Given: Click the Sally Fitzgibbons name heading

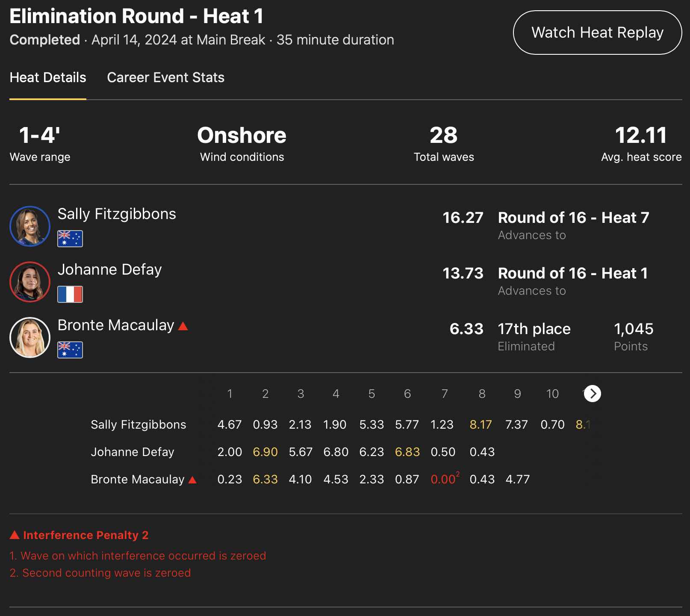Looking at the screenshot, I should [117, 214].
